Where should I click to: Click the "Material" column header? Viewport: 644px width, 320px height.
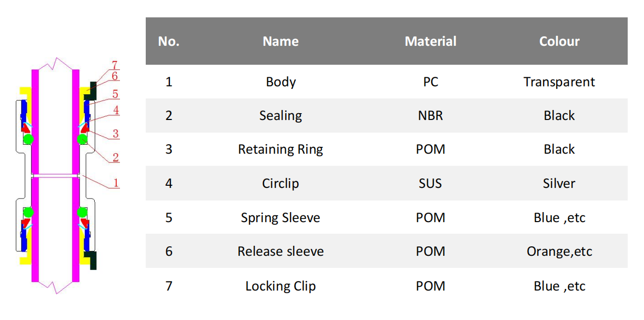point(430,42)
